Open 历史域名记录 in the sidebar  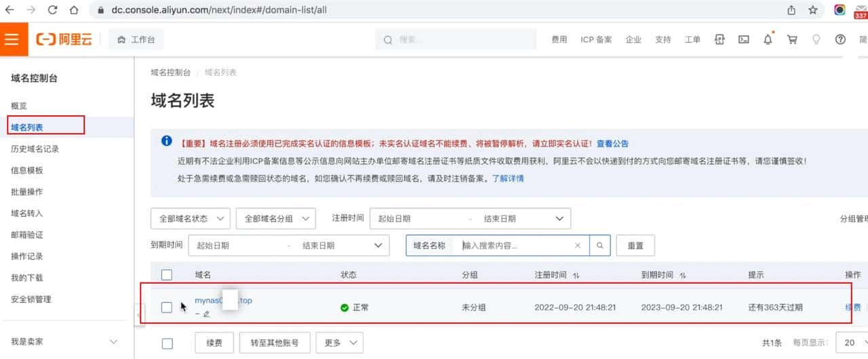(35, 148)
